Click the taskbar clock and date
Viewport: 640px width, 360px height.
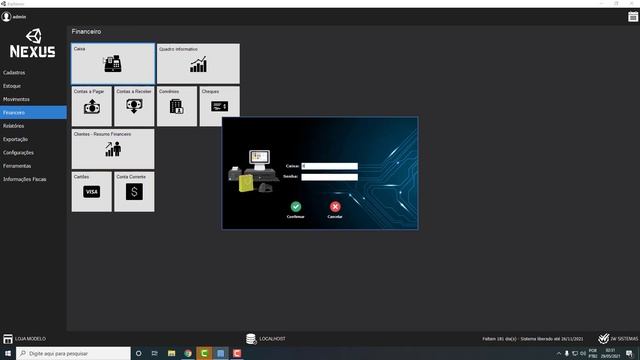(610, 353)
